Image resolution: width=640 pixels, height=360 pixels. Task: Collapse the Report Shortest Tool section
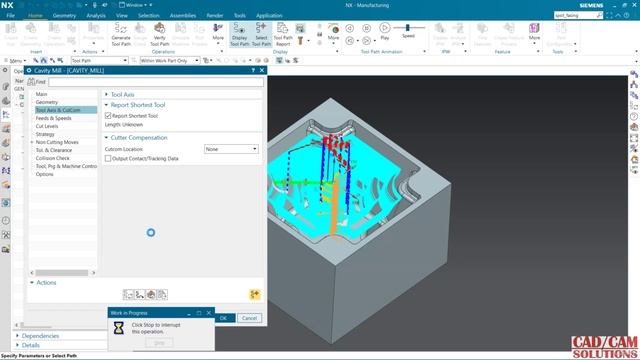tap(107, 105)
